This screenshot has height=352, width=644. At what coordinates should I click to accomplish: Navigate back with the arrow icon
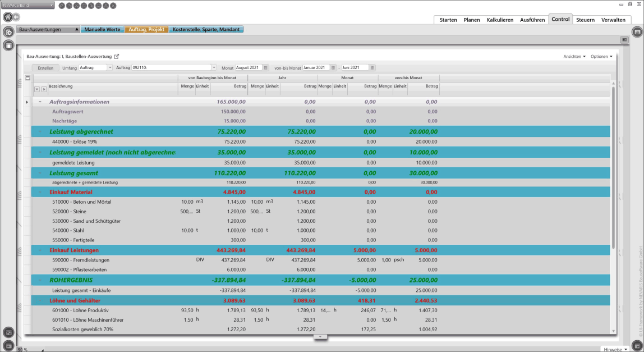coord(16,17)
